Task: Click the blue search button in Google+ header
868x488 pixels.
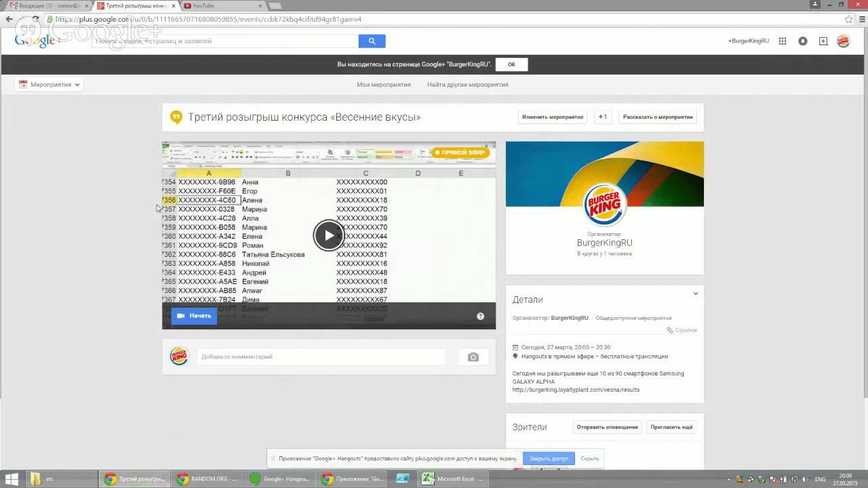Action: tap(372, 41)
